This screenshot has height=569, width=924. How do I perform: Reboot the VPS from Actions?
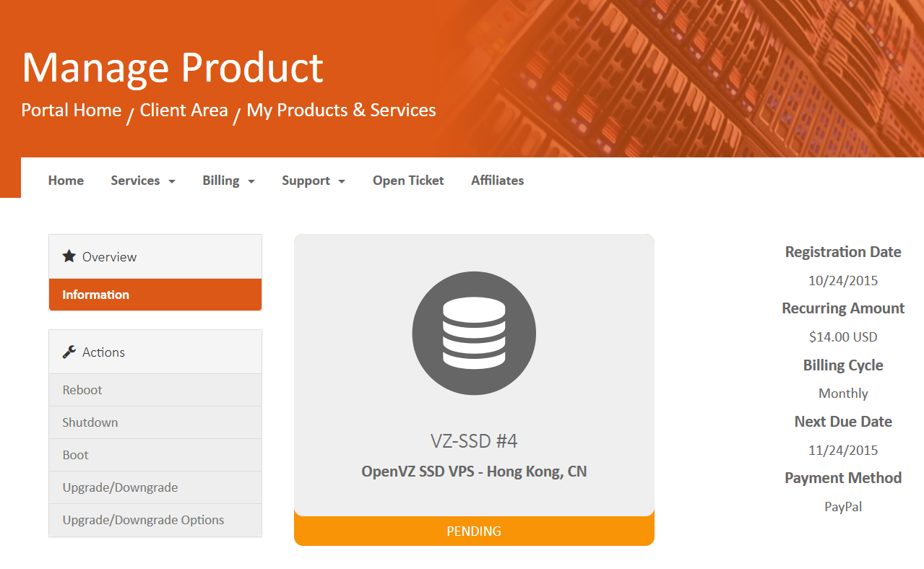[x=82, y=390]
